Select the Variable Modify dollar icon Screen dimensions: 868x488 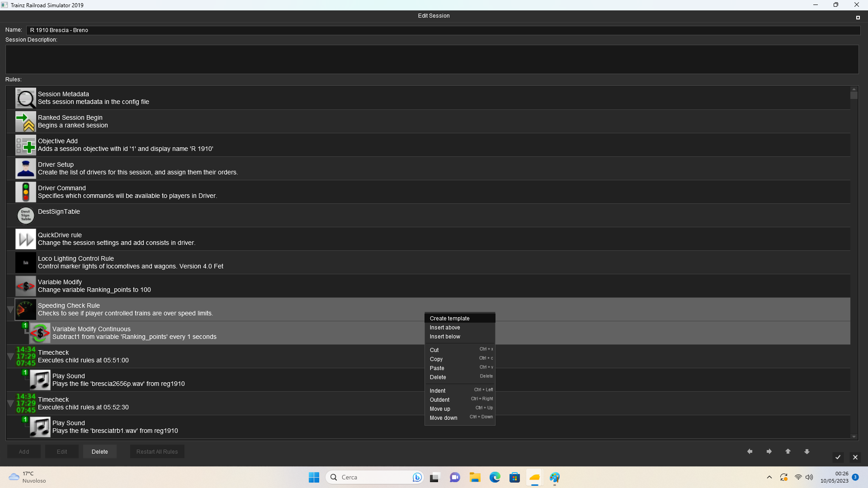[x=25, y=286]
